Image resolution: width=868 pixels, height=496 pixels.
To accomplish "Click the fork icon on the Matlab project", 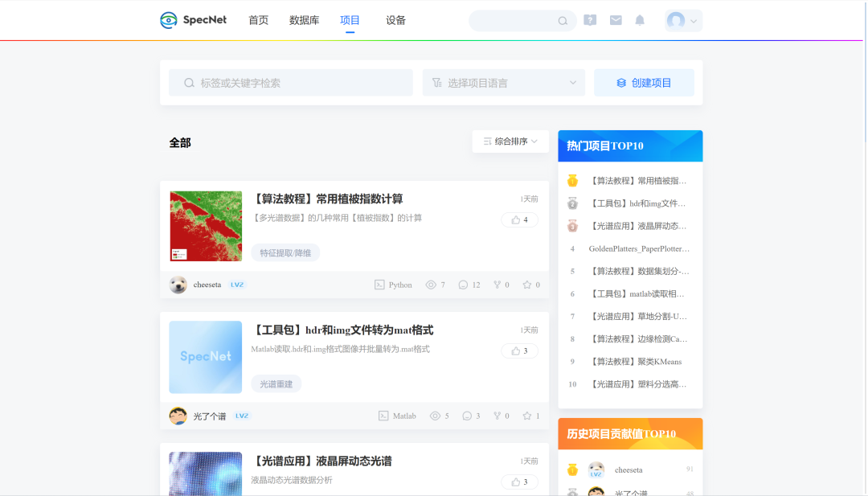I will [x=498, y=416].
